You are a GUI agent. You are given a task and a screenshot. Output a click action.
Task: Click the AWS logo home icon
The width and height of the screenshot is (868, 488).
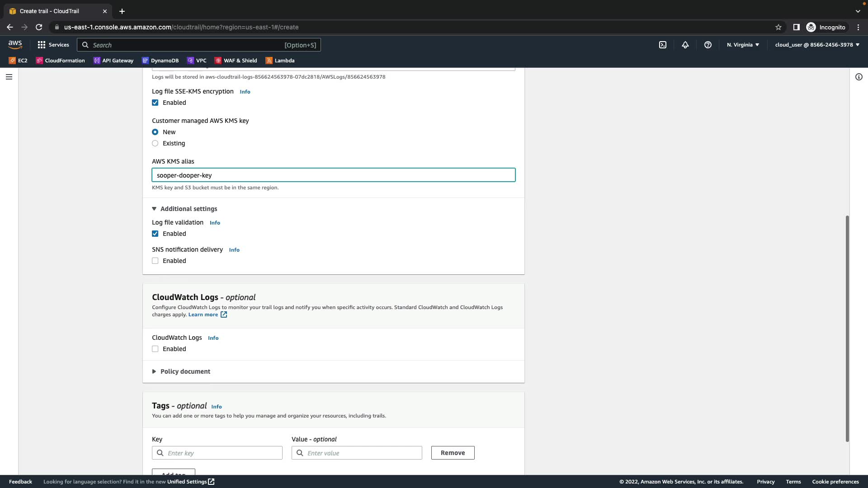click(15, 44)
